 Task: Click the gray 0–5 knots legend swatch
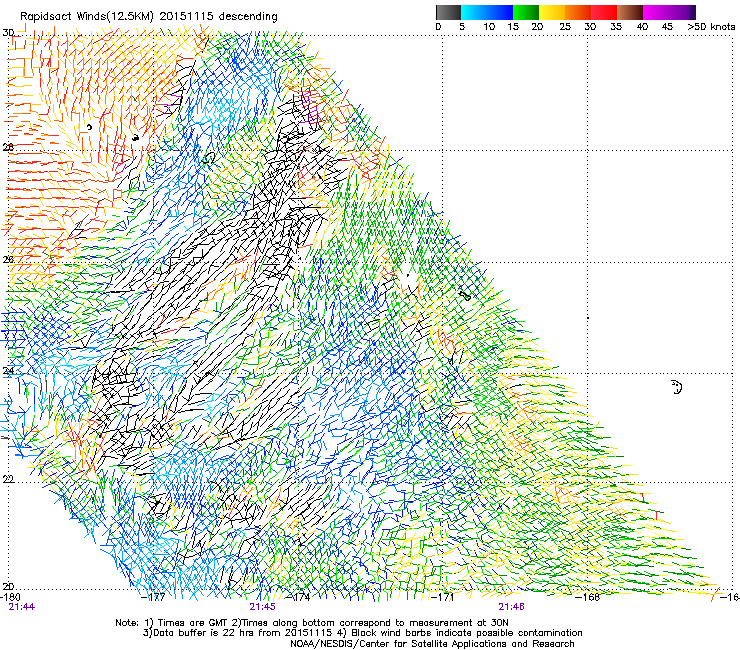[448, 12]
